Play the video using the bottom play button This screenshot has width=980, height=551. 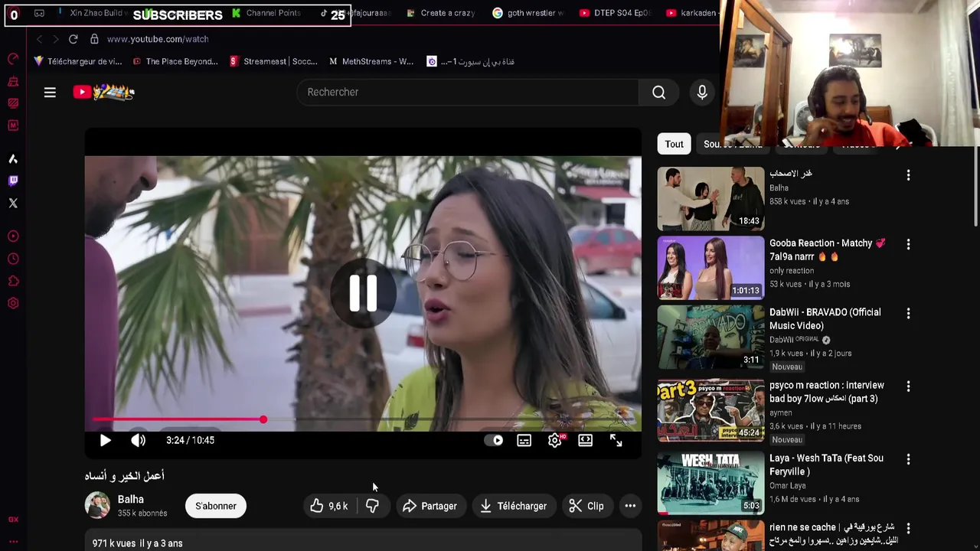point(106,440)
